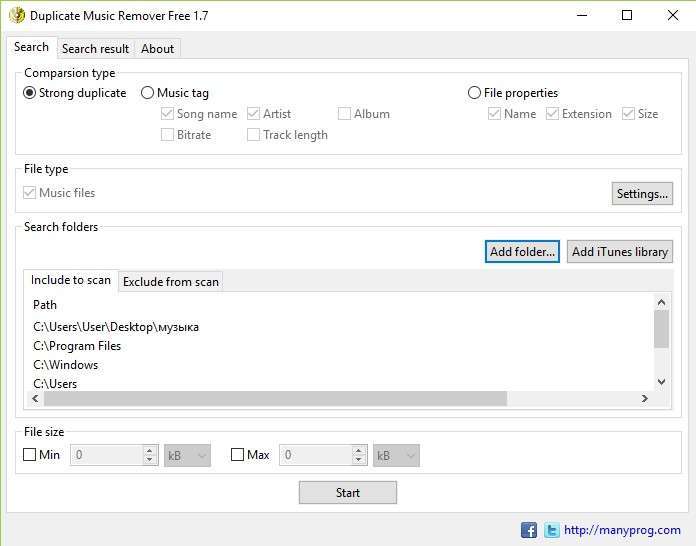Close the Duplicate Music Remover window
This screenshot has width=696, height=546.
(673, 16)
